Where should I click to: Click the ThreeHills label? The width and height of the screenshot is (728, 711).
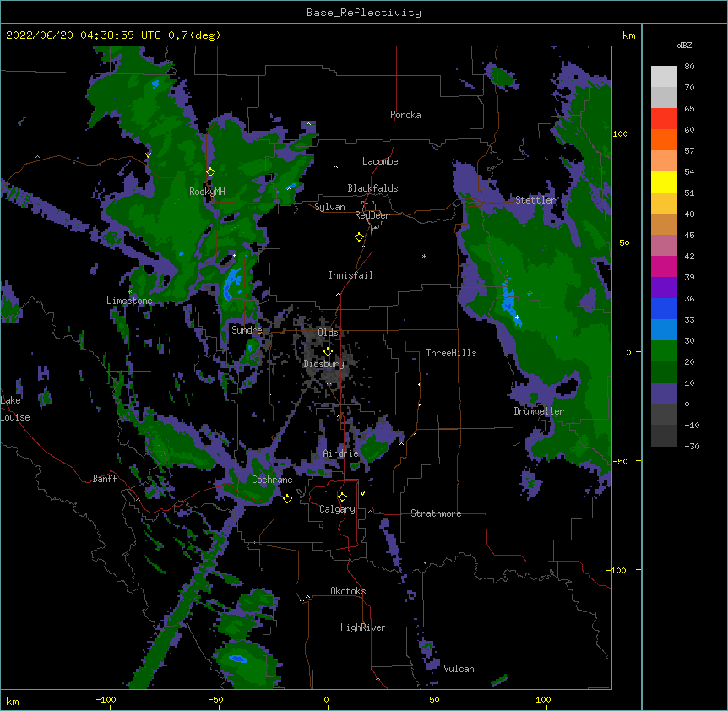point(451,353)
